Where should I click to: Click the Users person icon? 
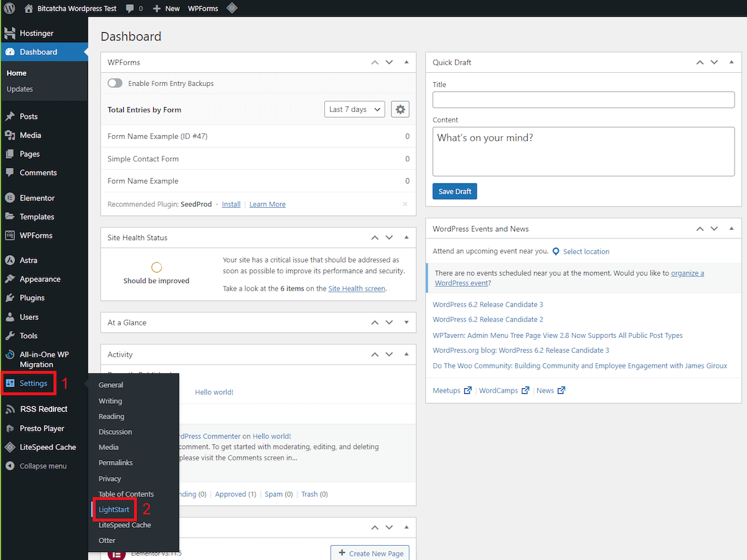pos(10,317)
